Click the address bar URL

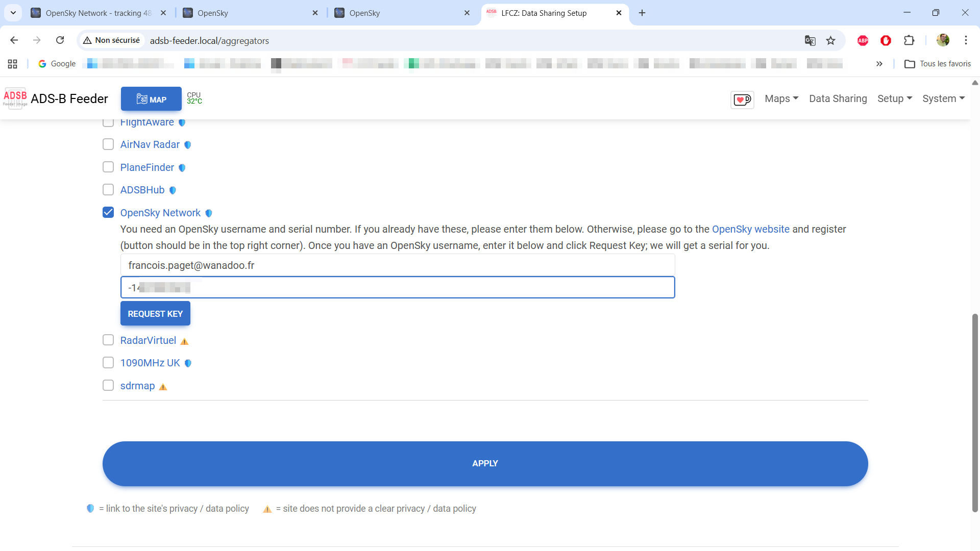(x=209, y=41)
